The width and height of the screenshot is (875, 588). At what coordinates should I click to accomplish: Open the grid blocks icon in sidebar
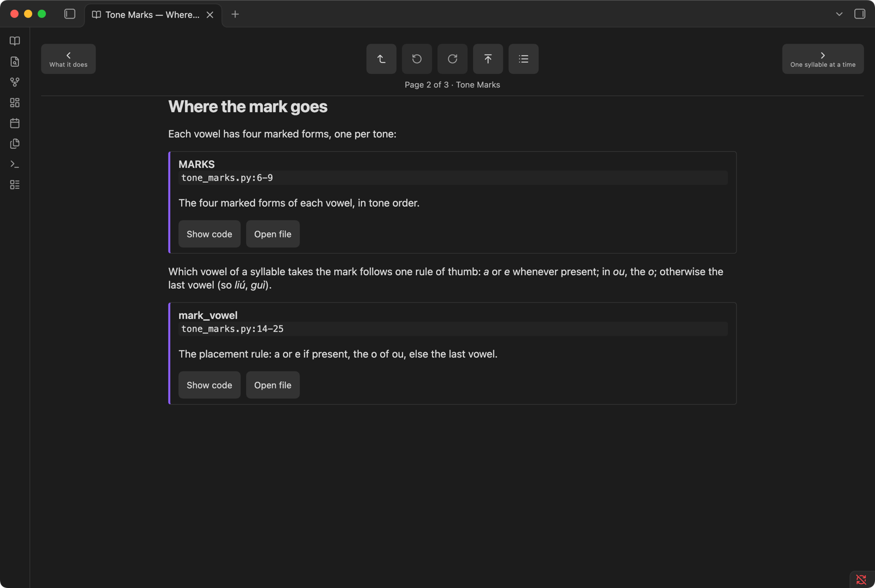[x=15, y=103]
